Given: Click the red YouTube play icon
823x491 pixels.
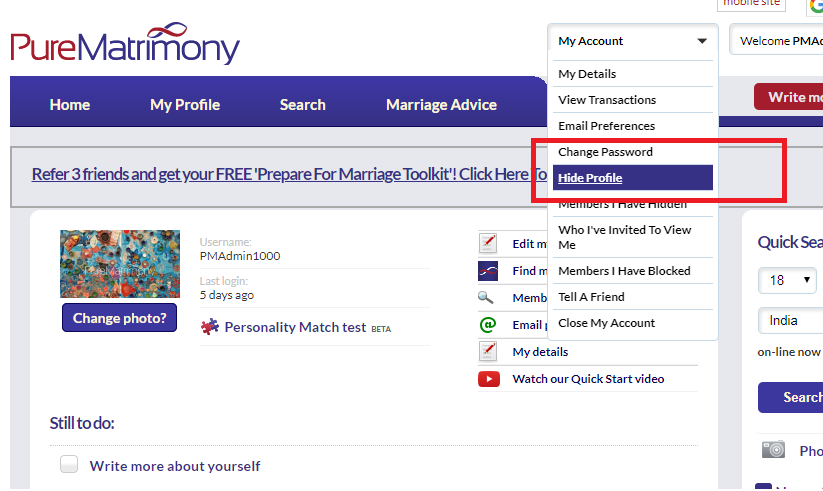Looking at the screenshot, I should pos(489,379).
